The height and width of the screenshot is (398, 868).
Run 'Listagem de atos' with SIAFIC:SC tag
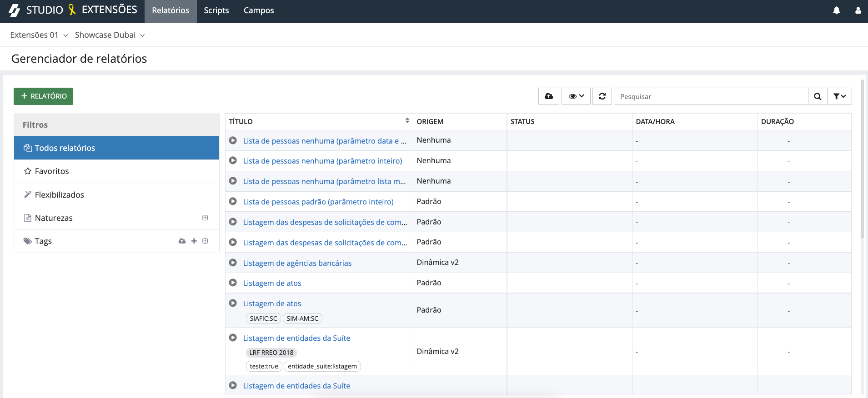[x=233, y=303]
